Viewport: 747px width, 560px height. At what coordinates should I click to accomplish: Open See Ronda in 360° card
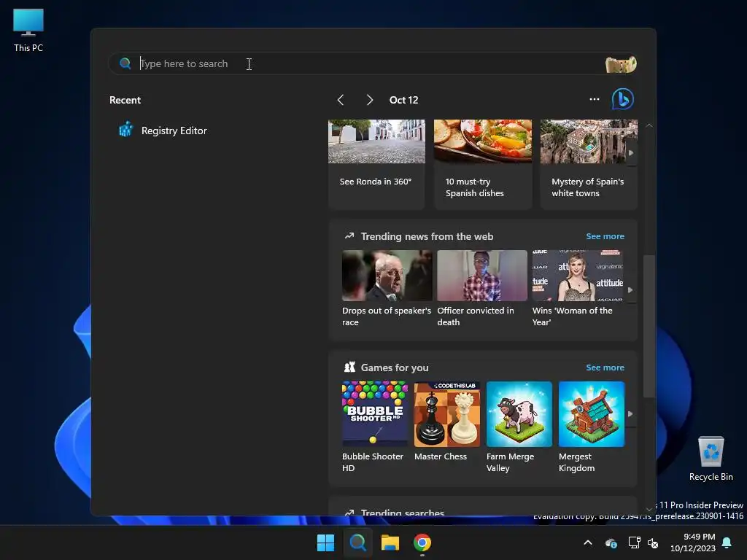click(376, 165)
